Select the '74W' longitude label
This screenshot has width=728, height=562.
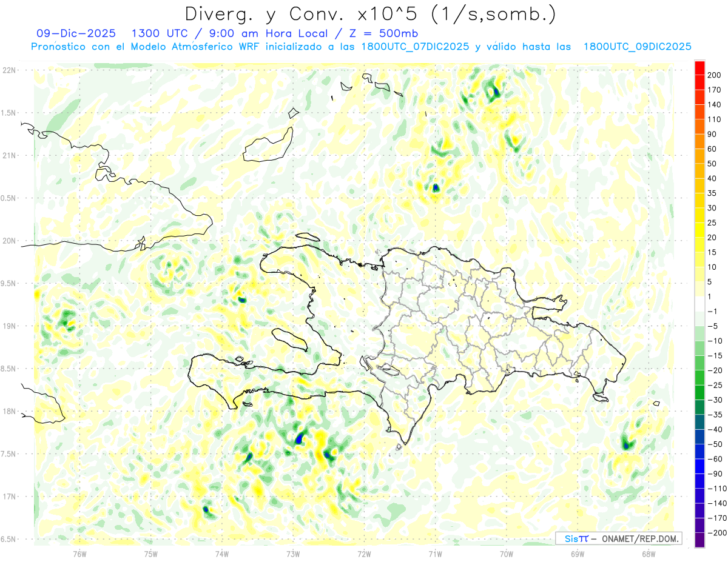(222, 554)
